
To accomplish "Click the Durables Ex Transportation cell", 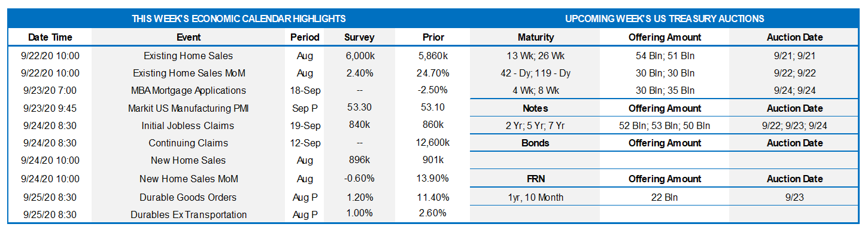I will click(189, 214).
